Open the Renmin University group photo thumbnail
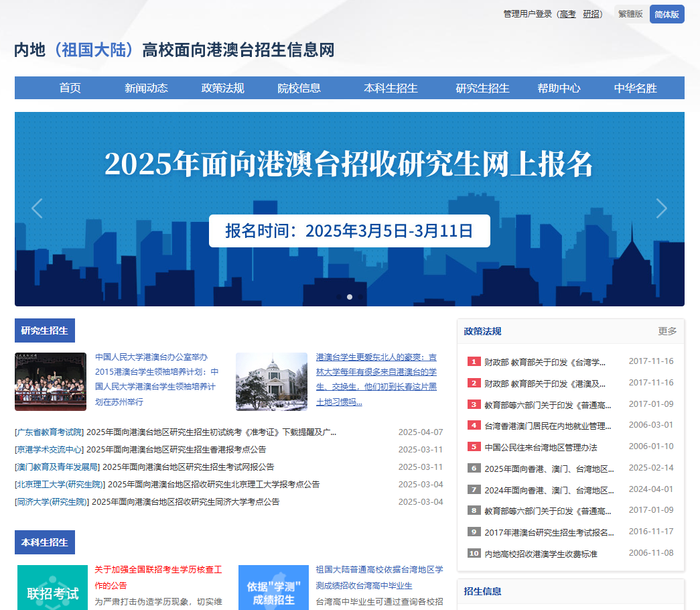Screen dimensions: 700x610 (x=50, y=381)
